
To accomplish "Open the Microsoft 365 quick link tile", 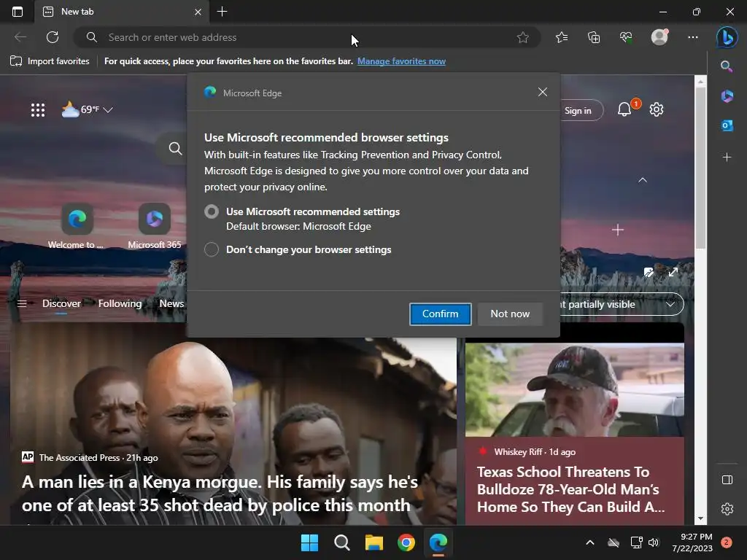I will click(x=155, y=226).
